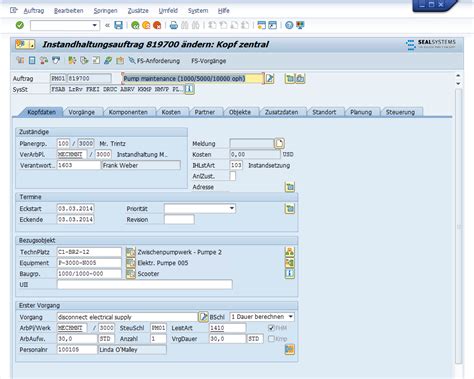Click the FS-Vorgänge button
Image resolution: width=474 pixels, height=379 pixels.
point(209,61)
